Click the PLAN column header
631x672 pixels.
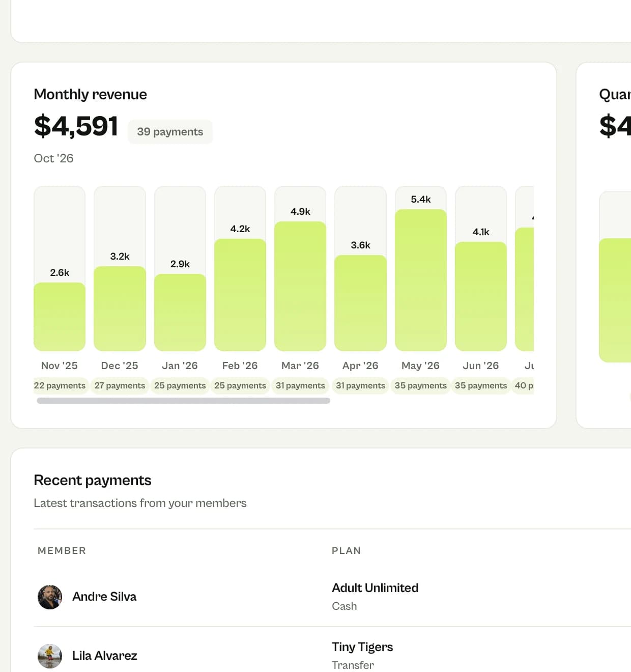(x=346, y=550)
